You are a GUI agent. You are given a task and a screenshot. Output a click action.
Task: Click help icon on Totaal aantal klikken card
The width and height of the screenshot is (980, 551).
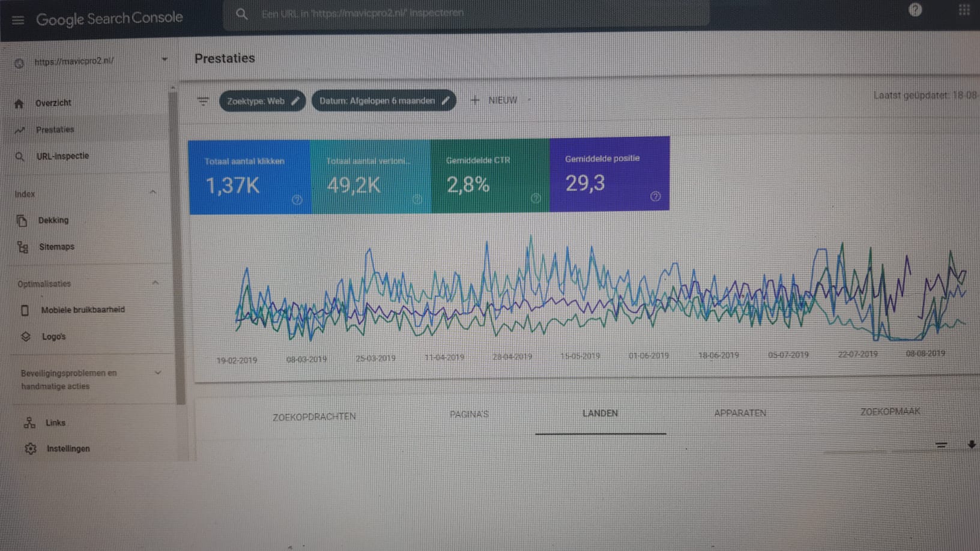[297, 200]
